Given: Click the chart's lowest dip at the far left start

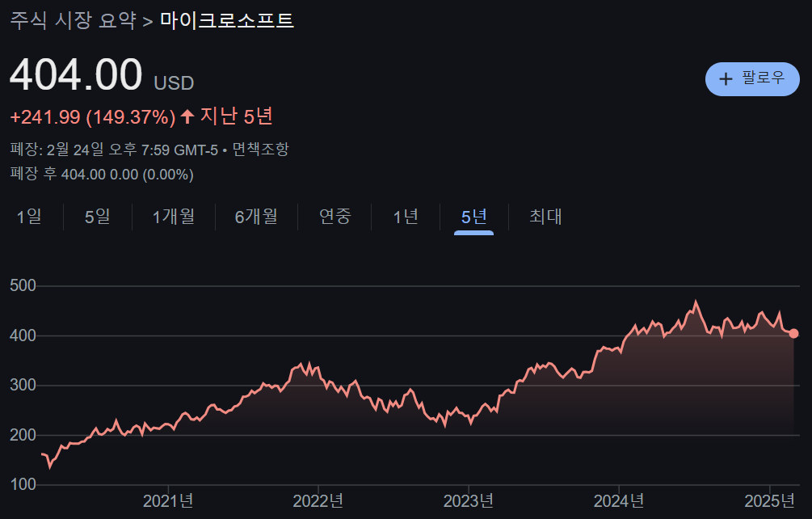Looking at the screenshot, I should tap(50, 466).
